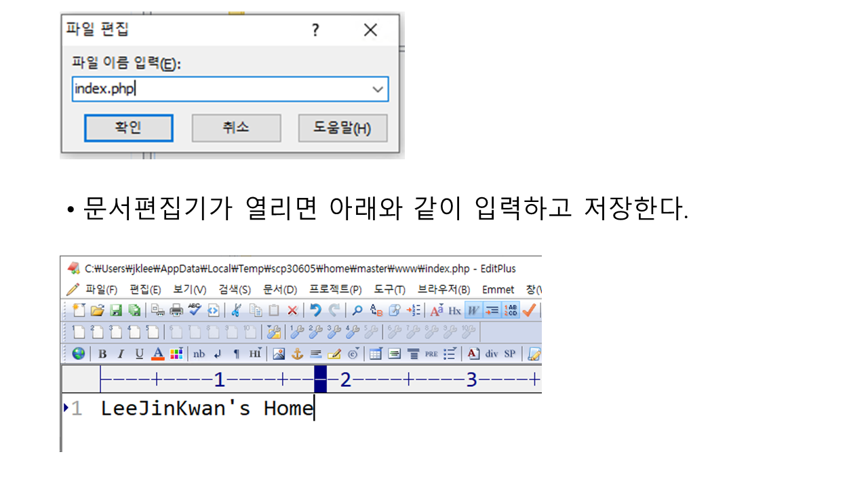Click the scissors Cut icon

[236, 310]
